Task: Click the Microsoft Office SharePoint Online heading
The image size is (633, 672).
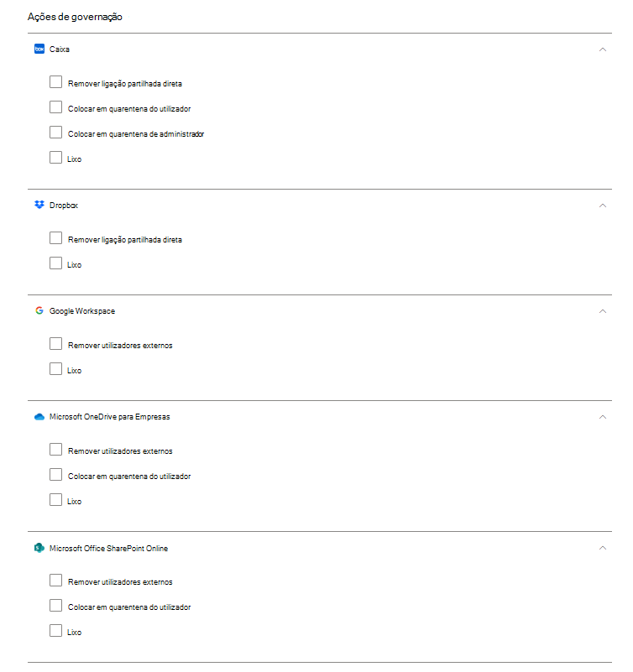Action: [x=108, y=549]
